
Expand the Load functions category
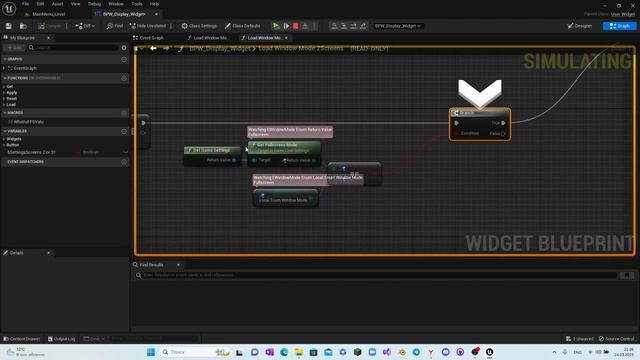coord(4,104)
